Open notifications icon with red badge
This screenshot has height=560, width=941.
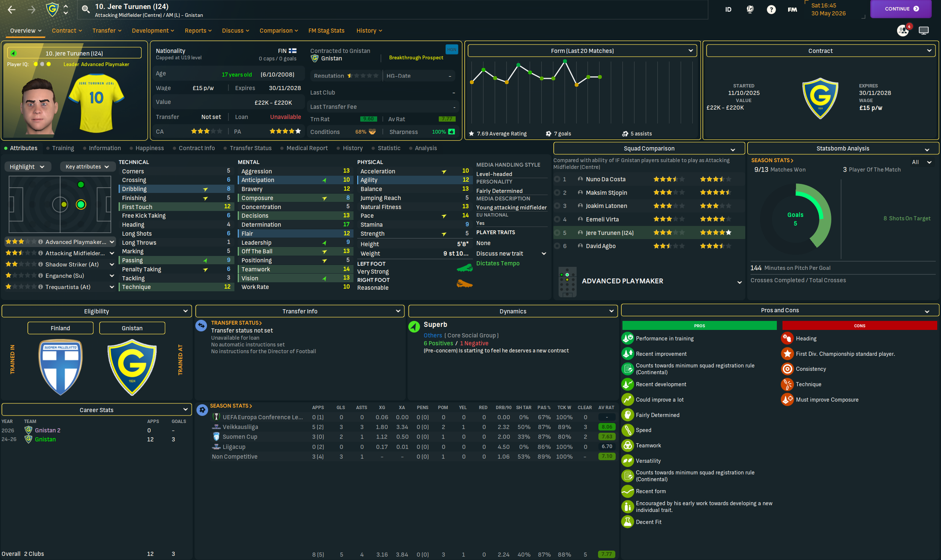(903, 30)
